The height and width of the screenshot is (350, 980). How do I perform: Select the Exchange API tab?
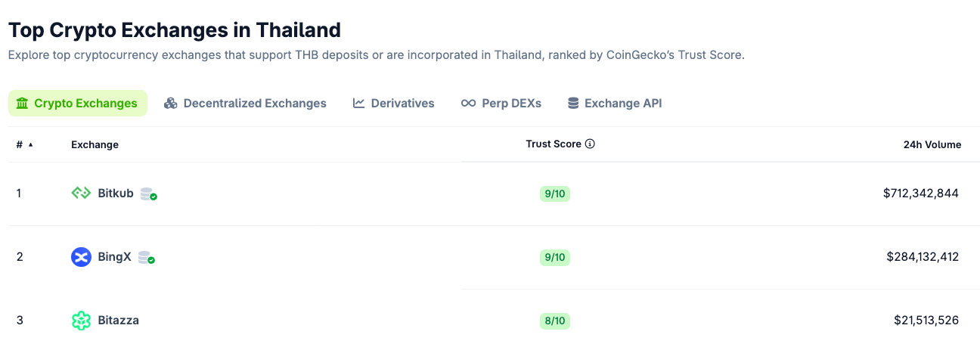615,103
